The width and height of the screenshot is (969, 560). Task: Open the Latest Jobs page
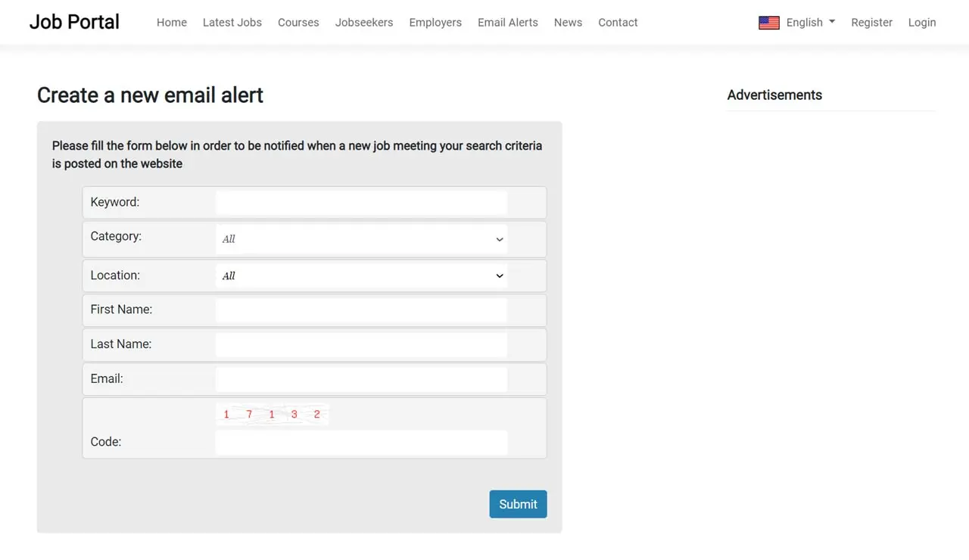pyautogui.click(x=232, y=23)
